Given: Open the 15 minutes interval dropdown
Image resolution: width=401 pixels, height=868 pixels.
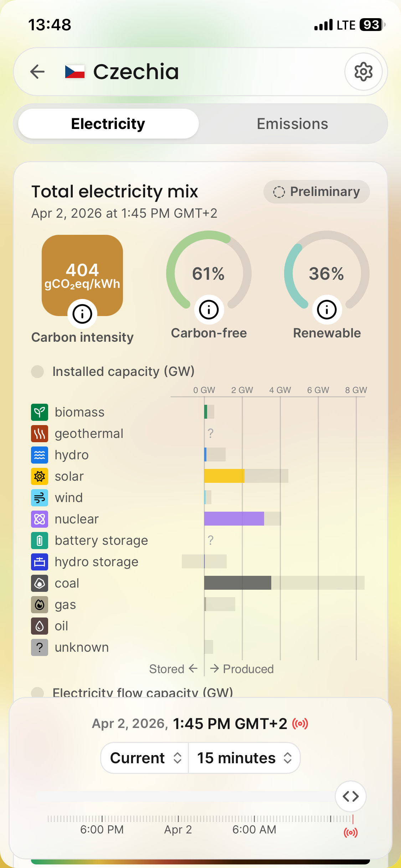Looking at the screenshot, I should click(x=244, y=758).
